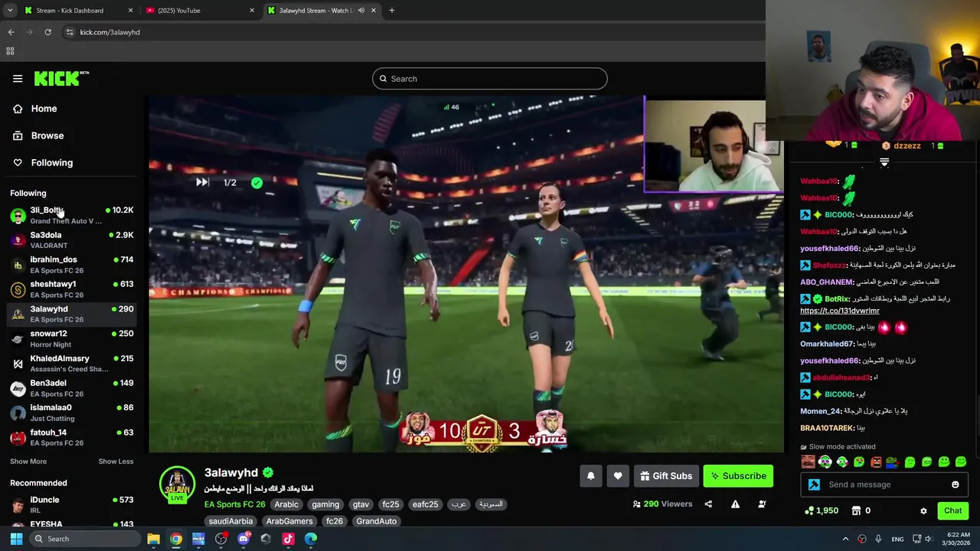The width and height of the screenshot is (980, 551).
Task: Open tab search dropdown arrow
Action: pos(10,11)
